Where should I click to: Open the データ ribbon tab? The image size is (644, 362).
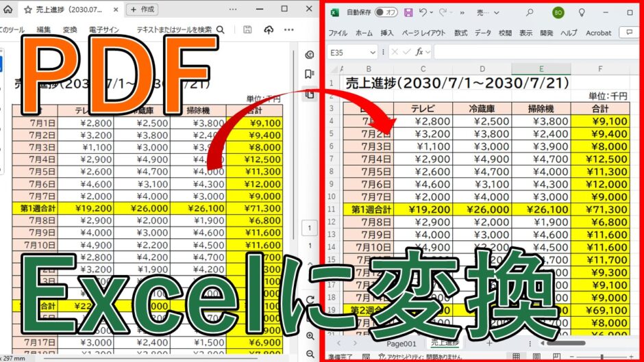coord(482,33)
